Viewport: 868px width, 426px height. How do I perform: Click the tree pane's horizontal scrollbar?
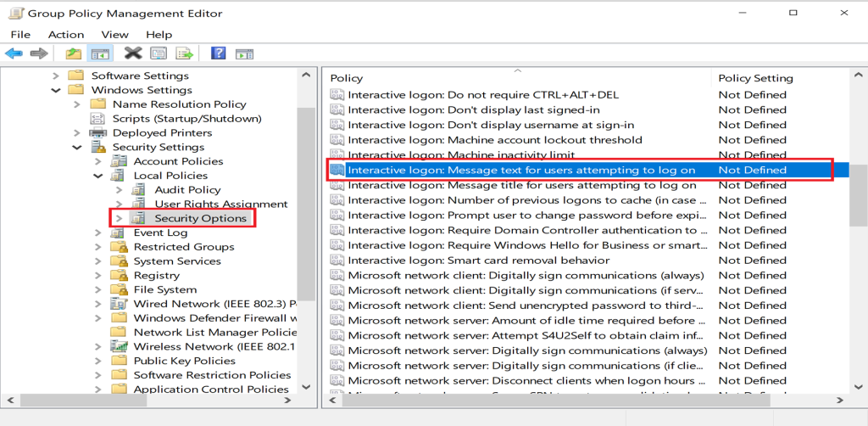tap(153, 400)
